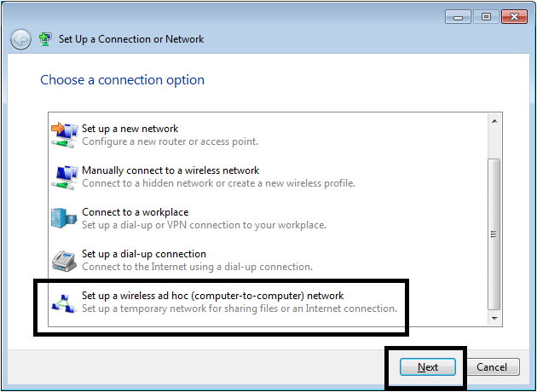Screen dimensions: 537x392
Task: Click the network wizard title icon
Action: click(45, 39)
